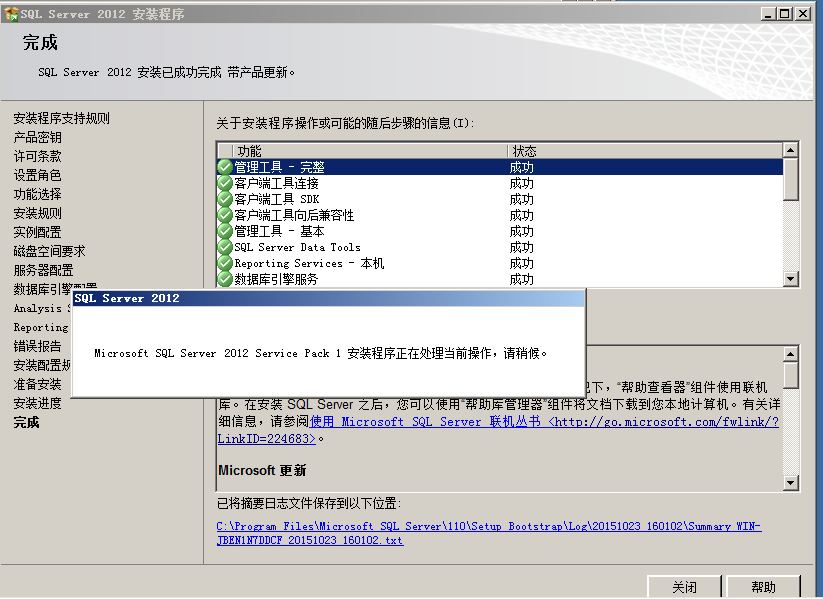
Task: Click details pane scrollbar down arrow
Action: (x=790, y=482)
